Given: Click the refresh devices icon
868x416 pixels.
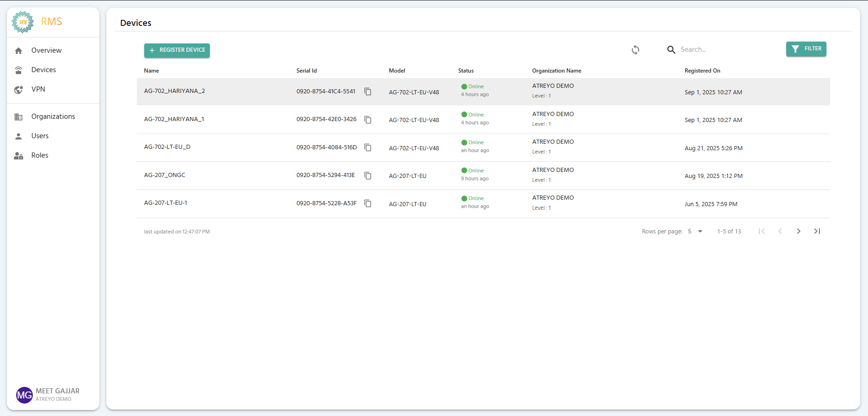Looking at the screenshot, I should 636,50.
